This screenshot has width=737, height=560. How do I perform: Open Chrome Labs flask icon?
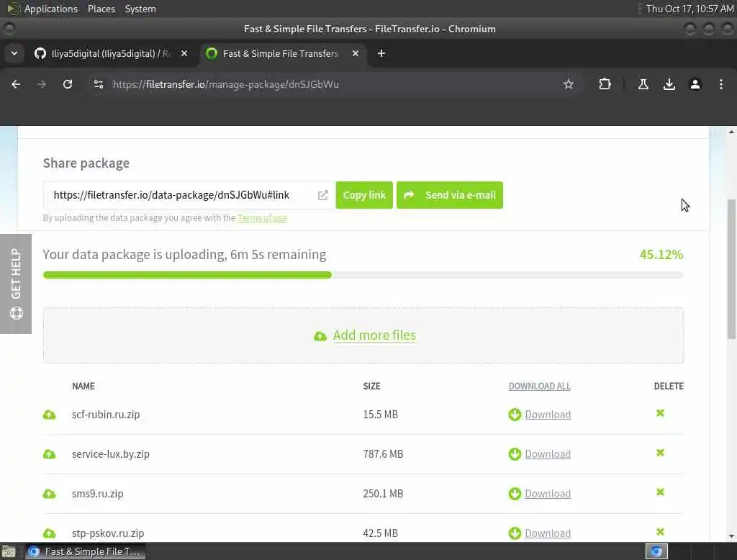[x=643, y=84]
